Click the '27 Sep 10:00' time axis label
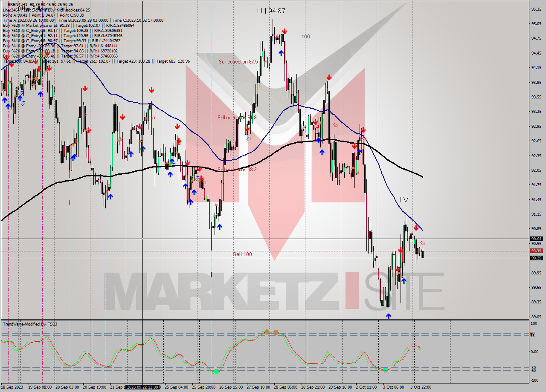The height and width of the screenshot is (392, 546). 258,387
